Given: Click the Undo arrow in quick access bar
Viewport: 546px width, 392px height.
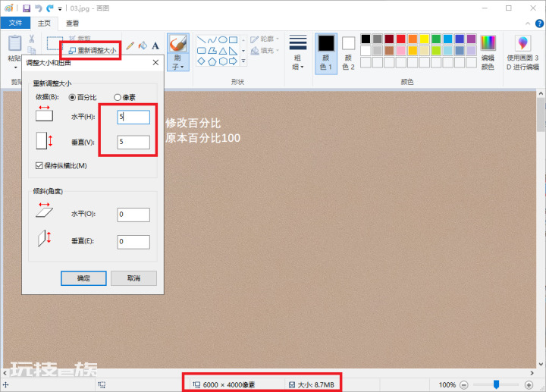Looking at the screenshot, I should pyautogui.click(x=39, y=8).
